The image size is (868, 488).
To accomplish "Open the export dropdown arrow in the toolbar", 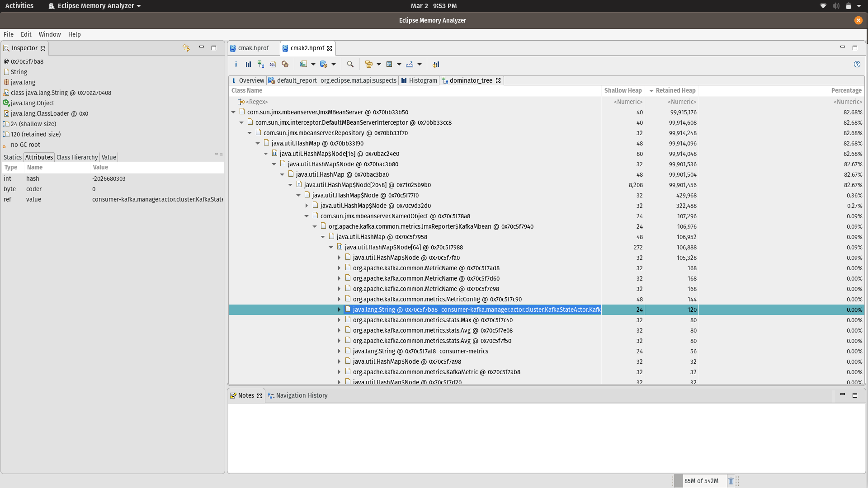I will pyautogui.click(x=420, y=64).
